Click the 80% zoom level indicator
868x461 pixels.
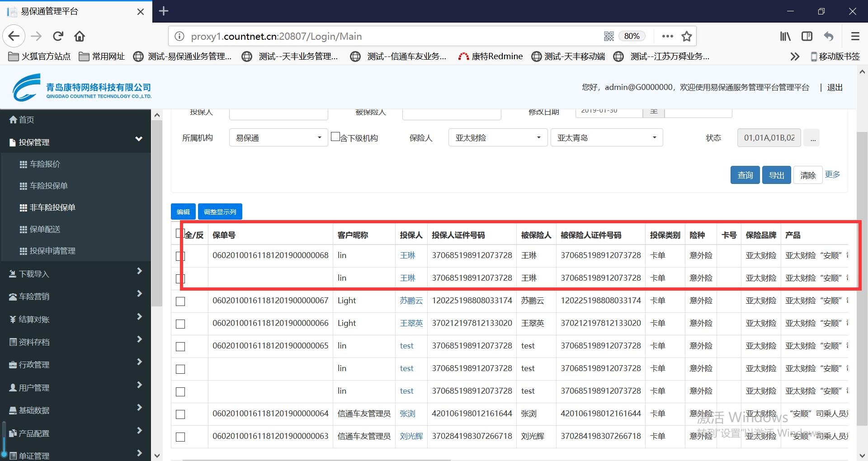[x=632, y=36]
